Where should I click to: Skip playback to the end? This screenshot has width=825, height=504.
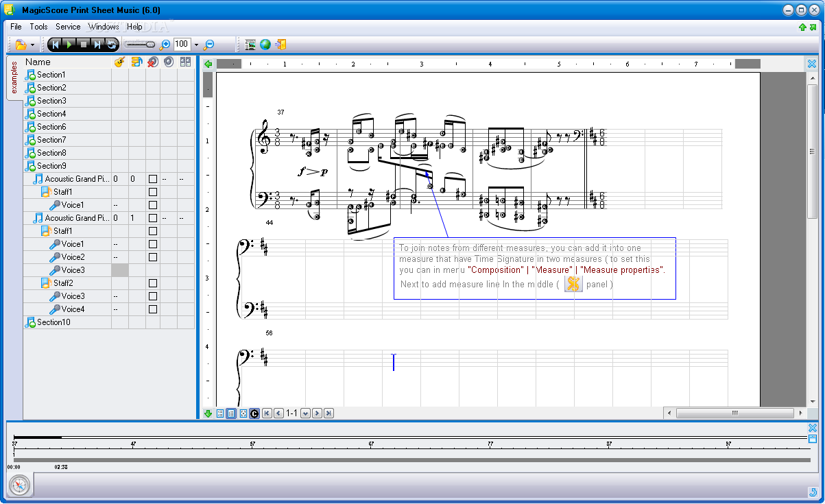97,45
